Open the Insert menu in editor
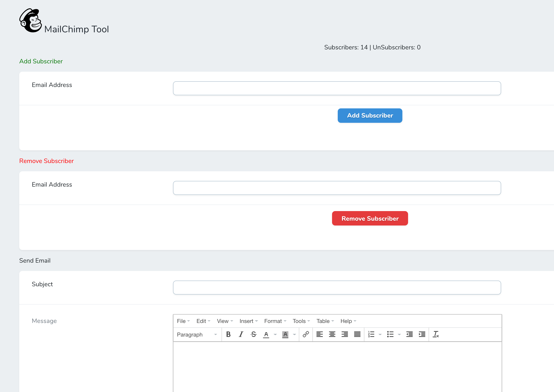This screenshot has height=392, width=554. click(x=249, y=321)
